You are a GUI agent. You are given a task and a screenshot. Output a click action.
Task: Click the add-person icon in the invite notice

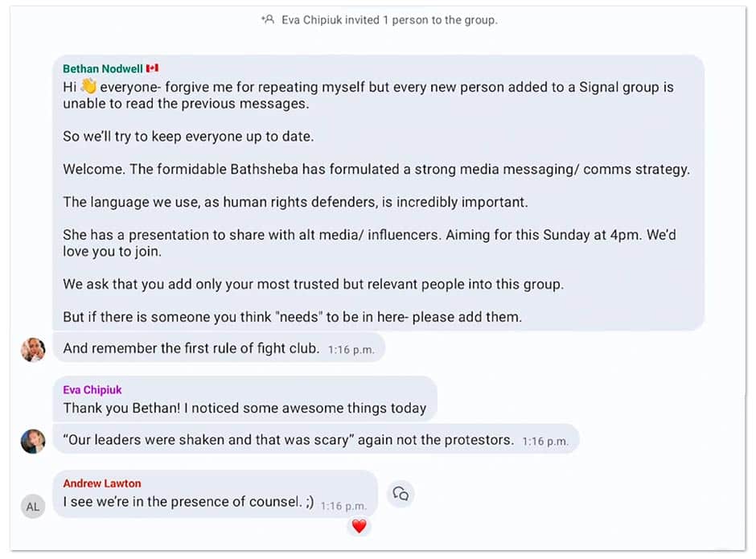coord(268,19)
